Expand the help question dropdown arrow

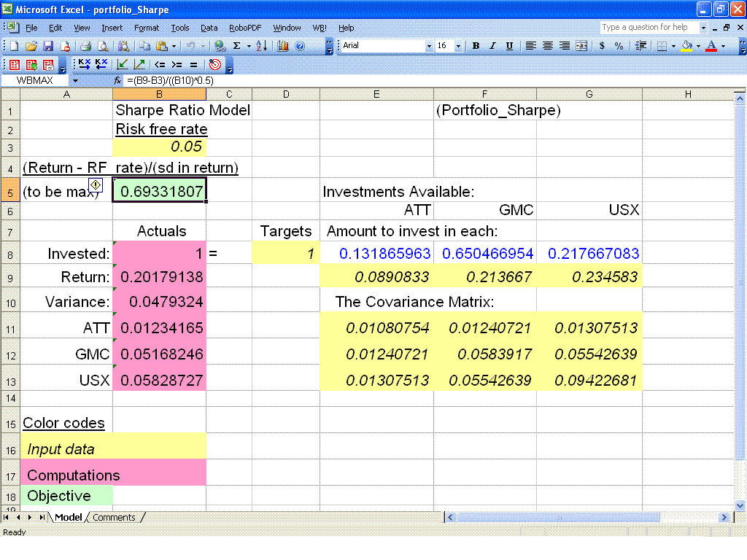[x=703, y=28]
